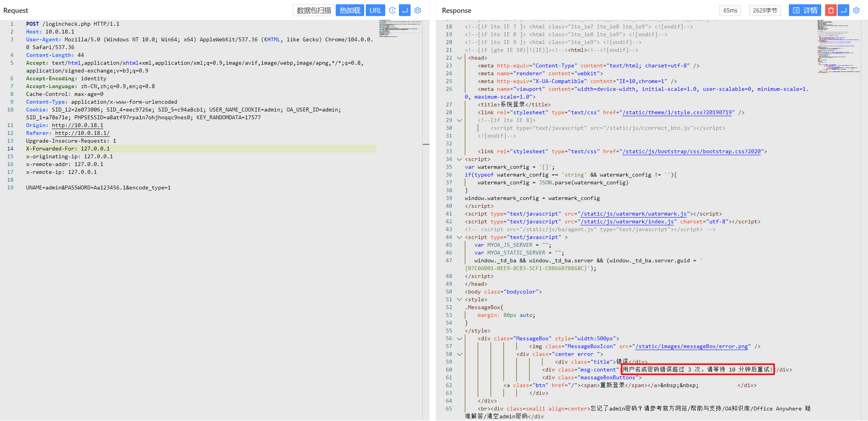Open request history clock icon

pyautogui.click(x=392, y=11)
